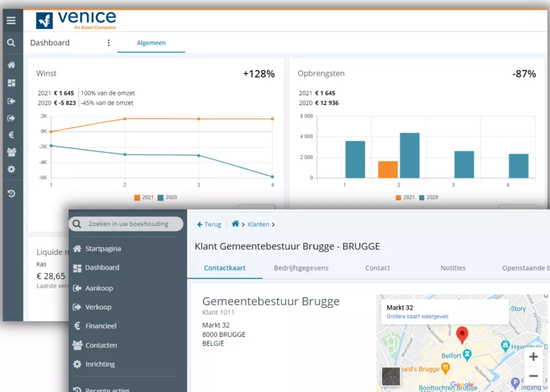Select the Algemeen tab
Image resolution: width=550 pixels, height=392 pixels.
coord(151,43)
